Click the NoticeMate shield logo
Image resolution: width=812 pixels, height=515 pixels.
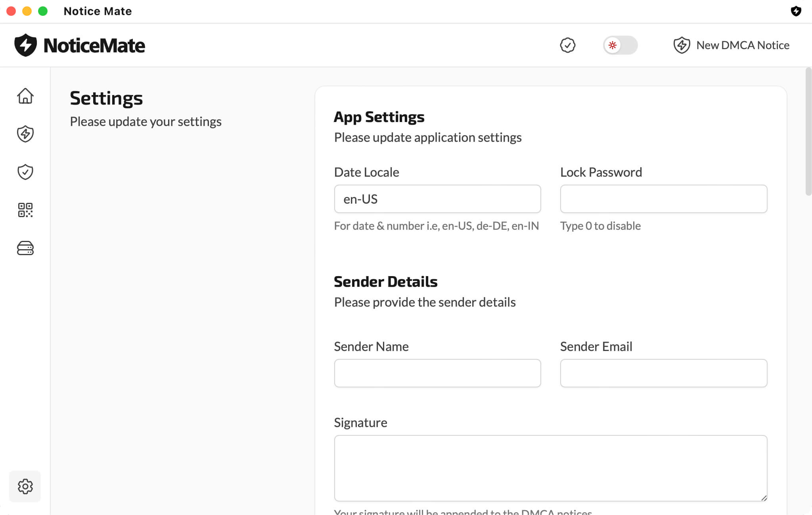point(25,45)
